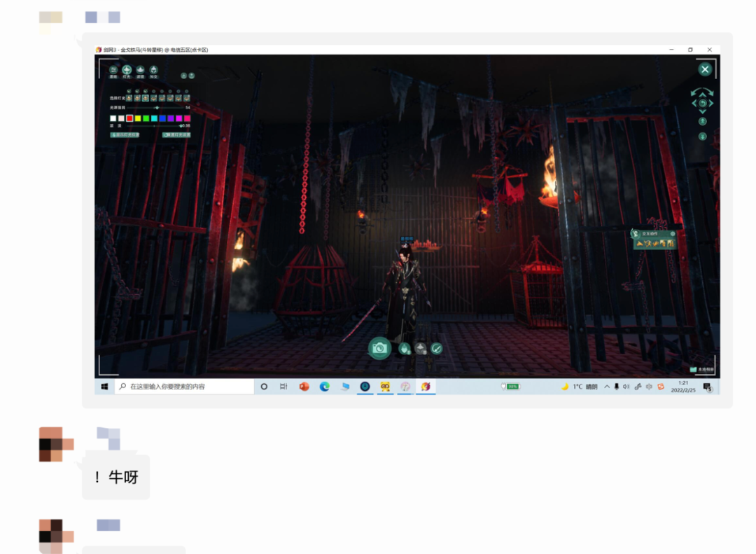This screenshot has height=554, width=756.
Task: Select light slot 1 icon
Action: (129, 98)
